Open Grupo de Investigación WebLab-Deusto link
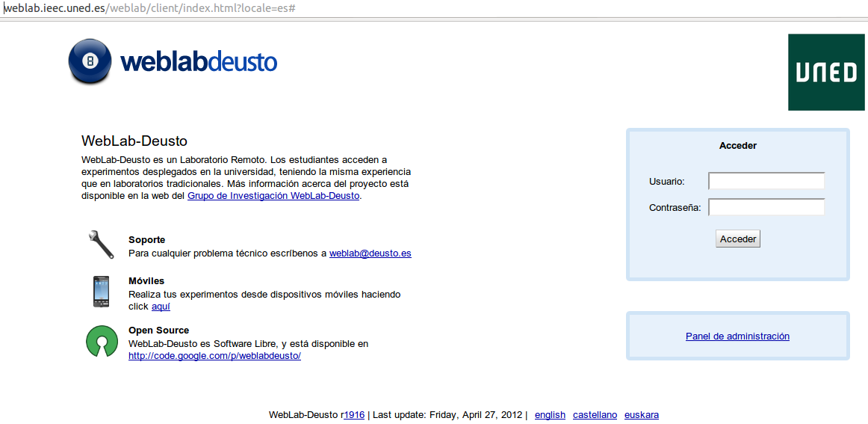This screenshot has width=868, height=424. 273,196
